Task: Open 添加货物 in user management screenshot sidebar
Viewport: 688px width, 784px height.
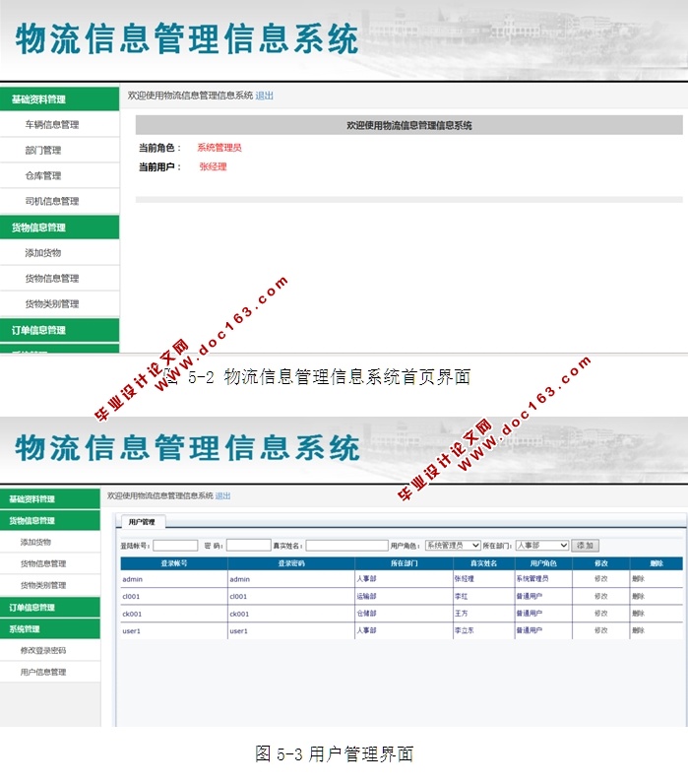Action: [35, 542]
